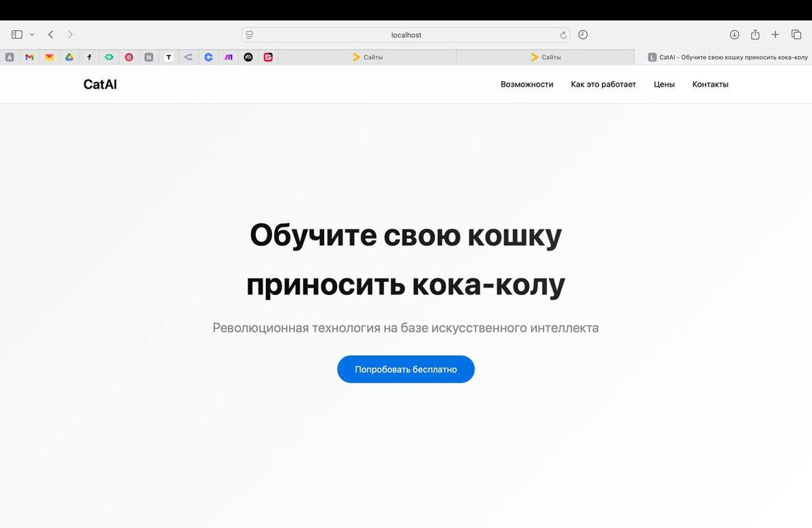
Task: Open a new tab with plus icon
Action: 775,35
